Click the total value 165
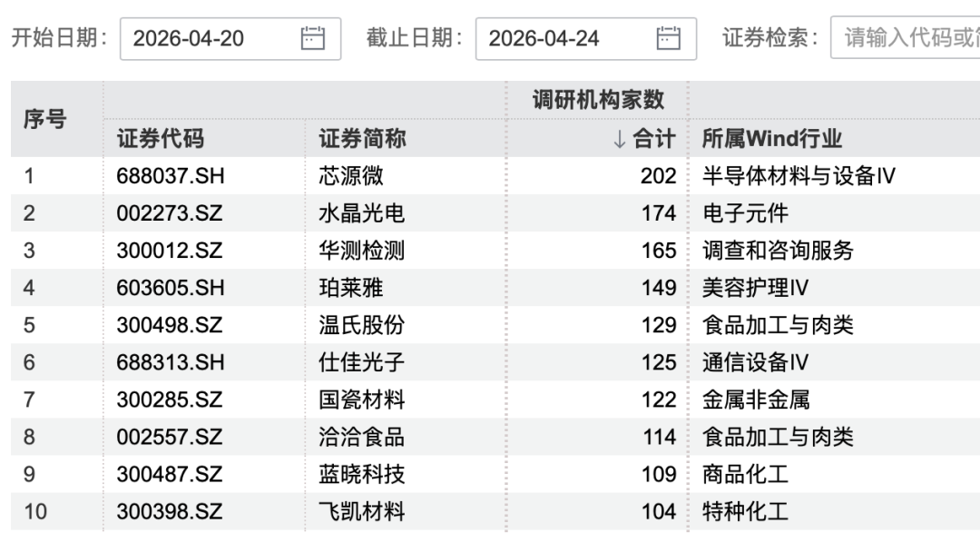Screen dimensions: 980x533 [x=659, y=251]
